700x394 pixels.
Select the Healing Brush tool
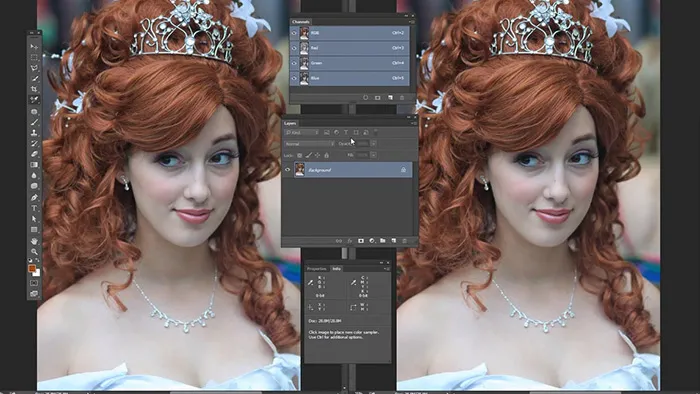coord(34,112)
